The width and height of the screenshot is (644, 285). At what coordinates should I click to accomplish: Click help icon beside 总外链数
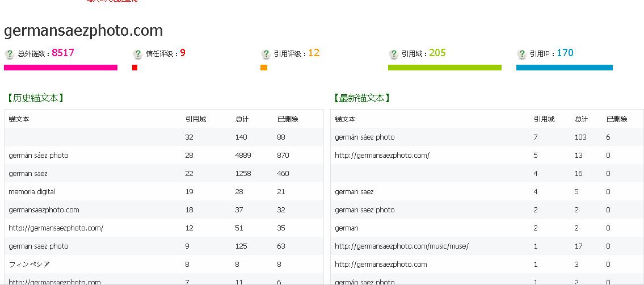[x=10, y=54]
